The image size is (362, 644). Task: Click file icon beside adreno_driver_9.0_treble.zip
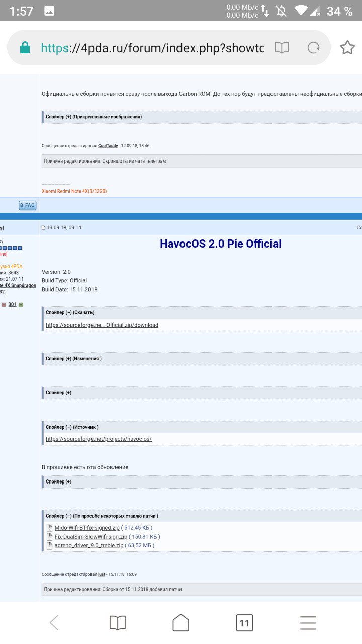tap(49, 545)
